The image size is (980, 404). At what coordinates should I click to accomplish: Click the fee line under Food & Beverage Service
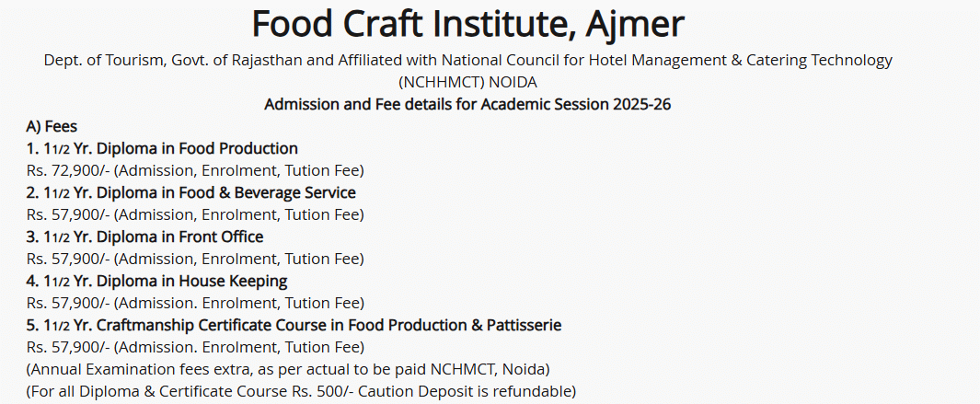coord(195,214)
